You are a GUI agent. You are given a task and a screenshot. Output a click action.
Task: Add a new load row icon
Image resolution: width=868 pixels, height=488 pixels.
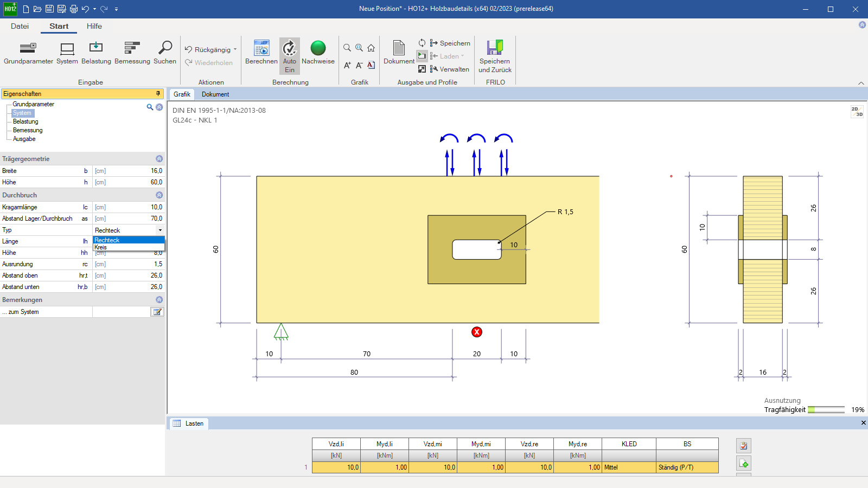744,464
